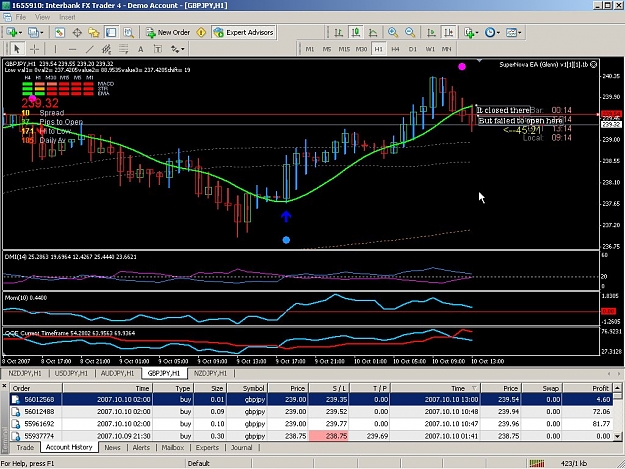Image resolution: width=625 pixels, height=469 pixels.
Task: Open the Journal terminal tab
Action: pos(242,447)
